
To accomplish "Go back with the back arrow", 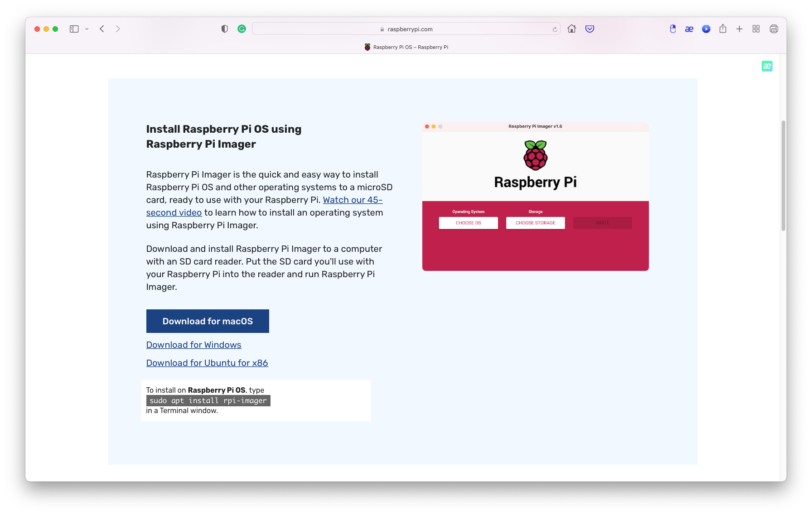I will 102,29.
